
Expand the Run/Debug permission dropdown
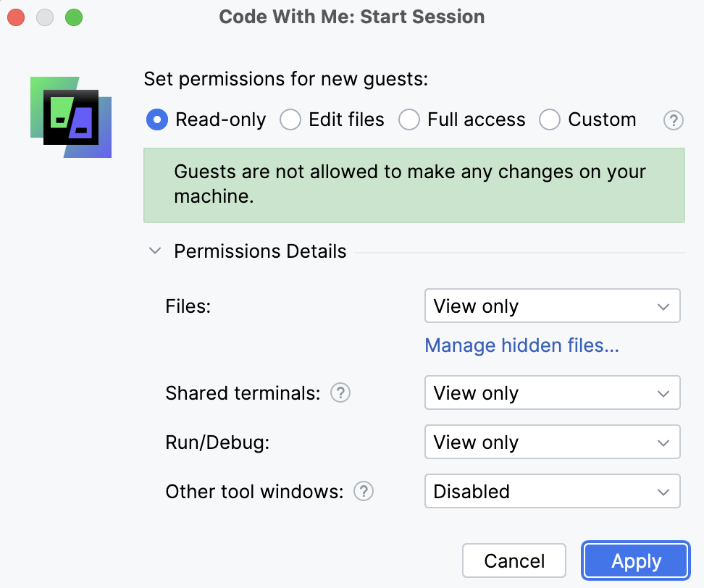click(x=552, y=442)
